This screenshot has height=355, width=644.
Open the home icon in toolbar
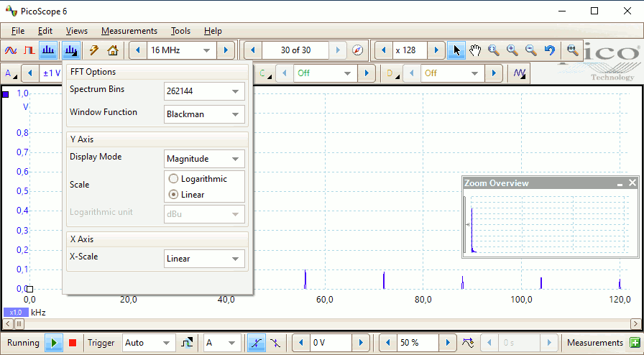point(113,50)
